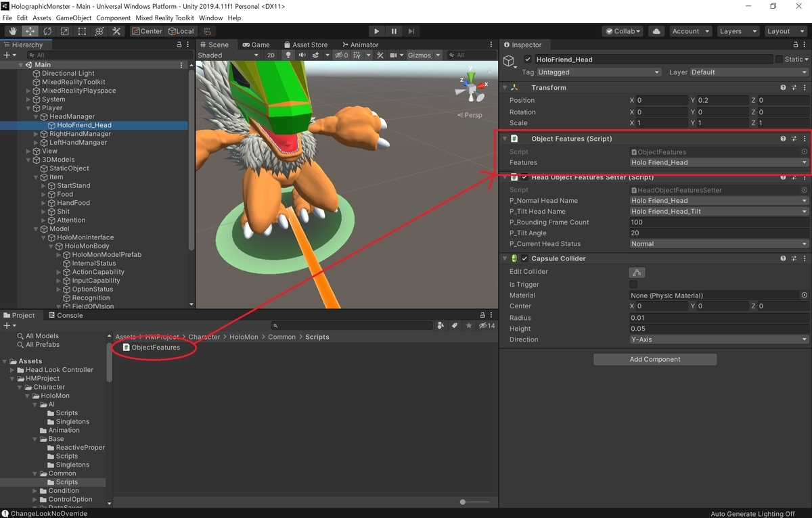Toggle the HoloFriend_Head active checkbox
Screen dimensions: 812x518
[x=528, y=60]
